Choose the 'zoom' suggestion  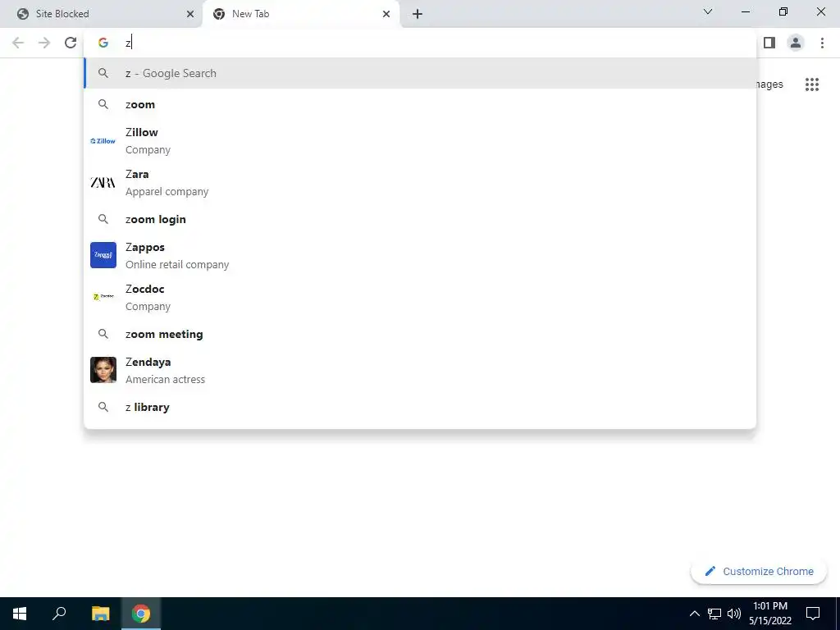point(420,104)
